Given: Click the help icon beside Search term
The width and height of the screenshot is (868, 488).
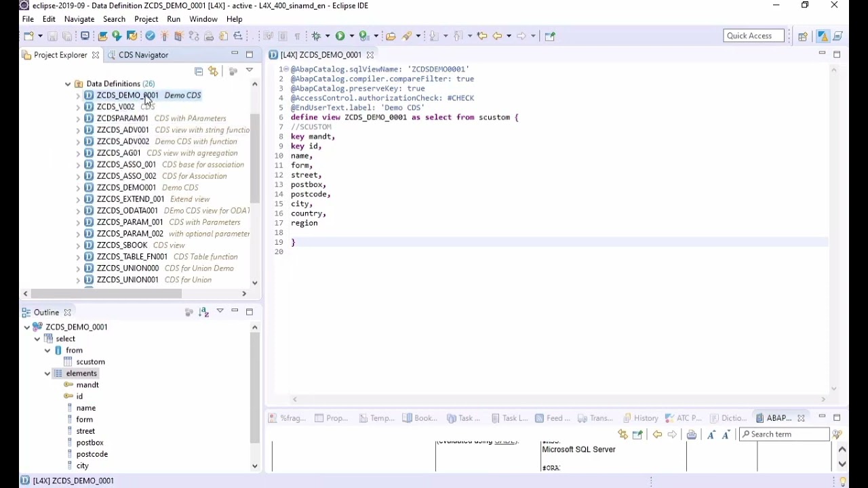Looking at the screenshot, I should tap(838, 434).
